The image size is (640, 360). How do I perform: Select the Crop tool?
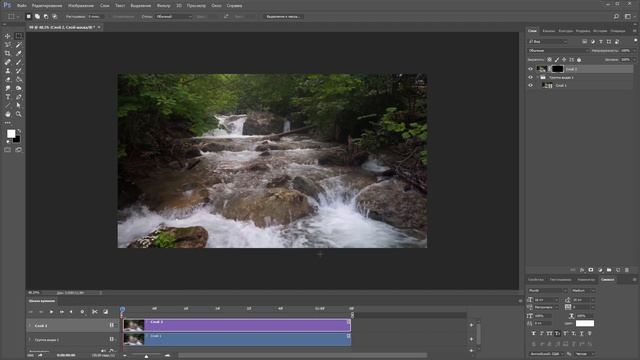coord(8,53)
